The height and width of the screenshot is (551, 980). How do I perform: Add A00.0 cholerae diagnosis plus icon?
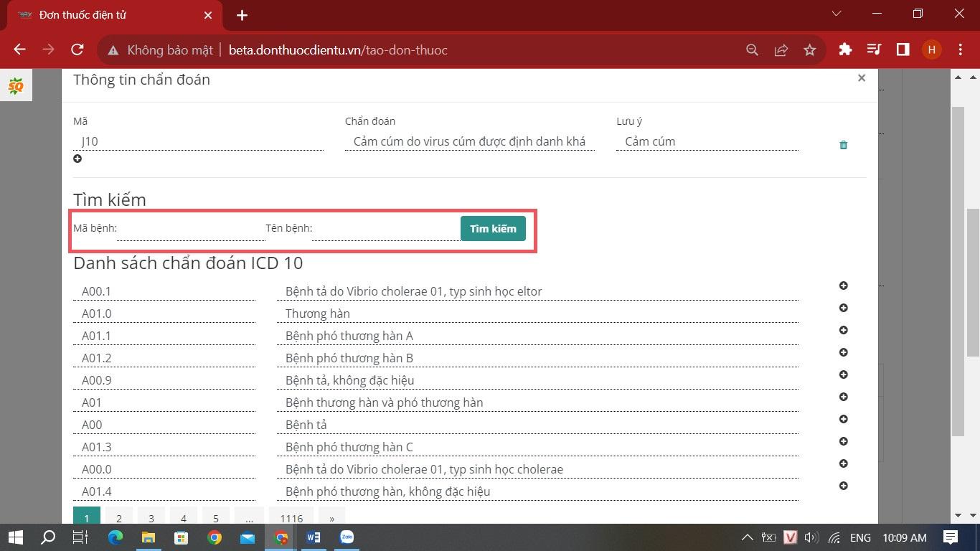pyautogui.click(x=844, y=463)
